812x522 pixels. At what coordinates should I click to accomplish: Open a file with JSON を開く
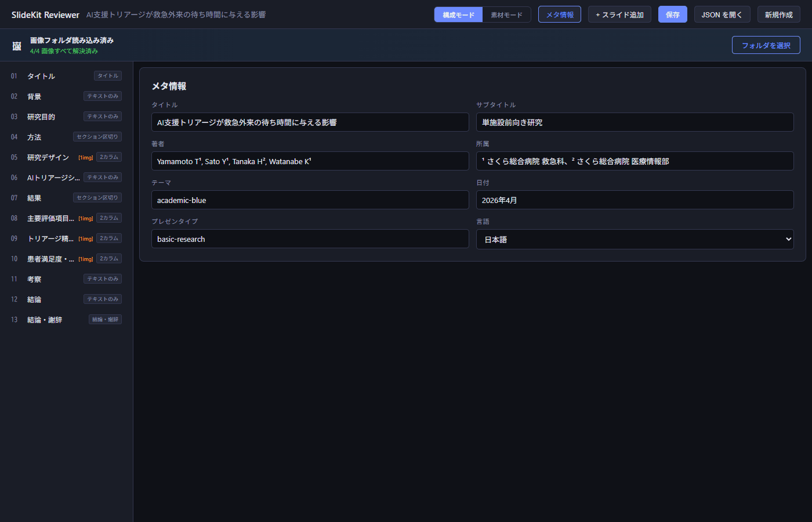[722, 14]
